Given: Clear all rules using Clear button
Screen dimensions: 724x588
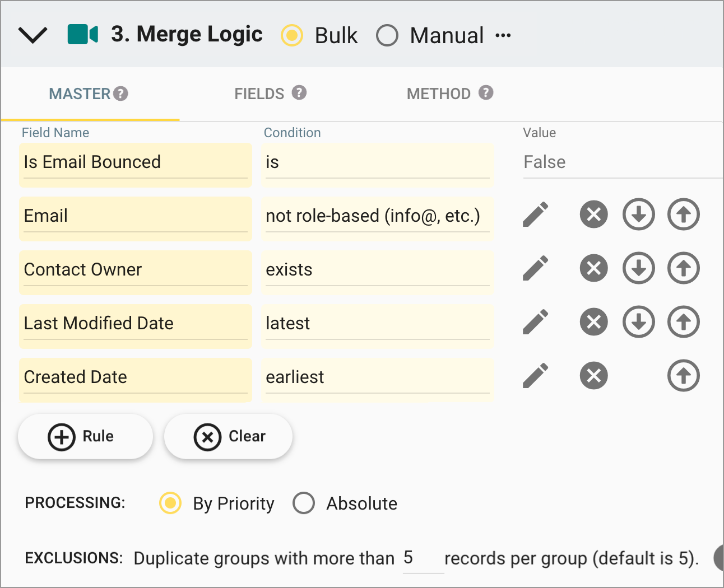Looking at the screenshot, I should tap(228, 436).
